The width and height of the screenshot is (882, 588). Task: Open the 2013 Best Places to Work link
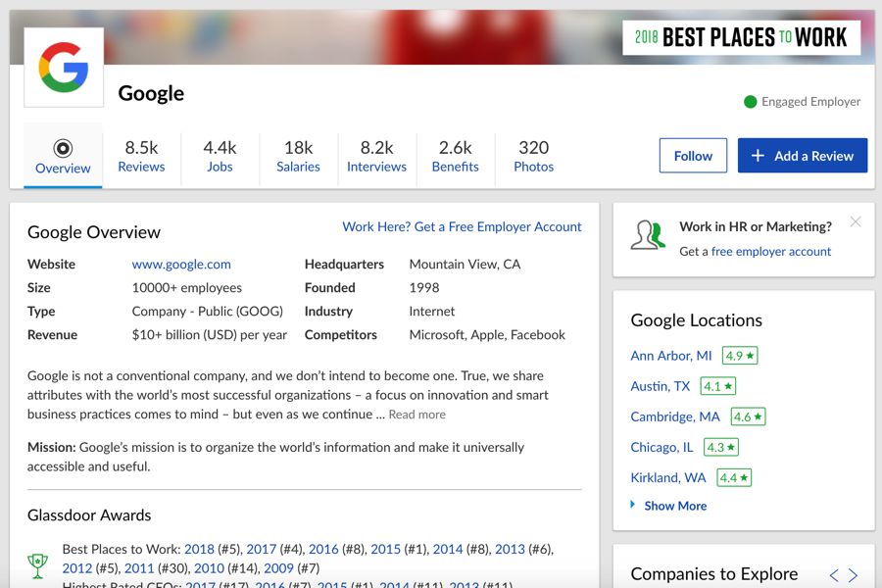pos(510,549)
